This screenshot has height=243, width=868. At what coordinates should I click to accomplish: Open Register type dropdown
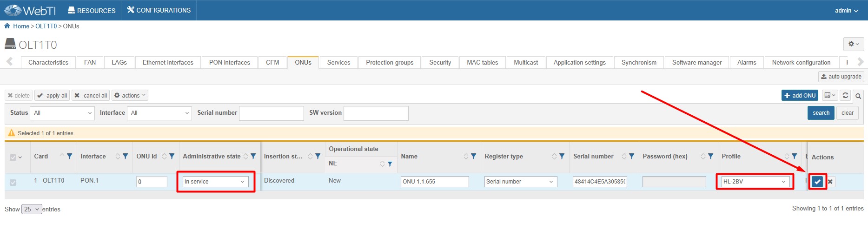520,182
